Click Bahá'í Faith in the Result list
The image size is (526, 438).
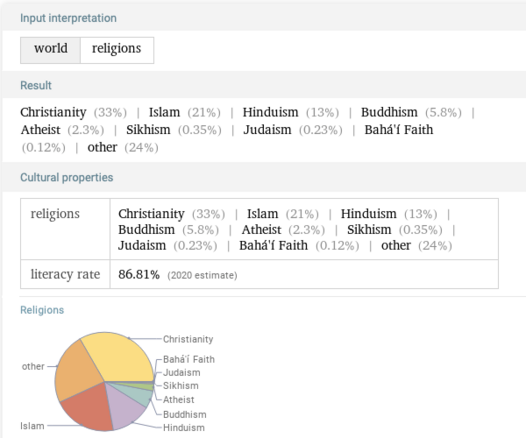(x=399, y=130)
